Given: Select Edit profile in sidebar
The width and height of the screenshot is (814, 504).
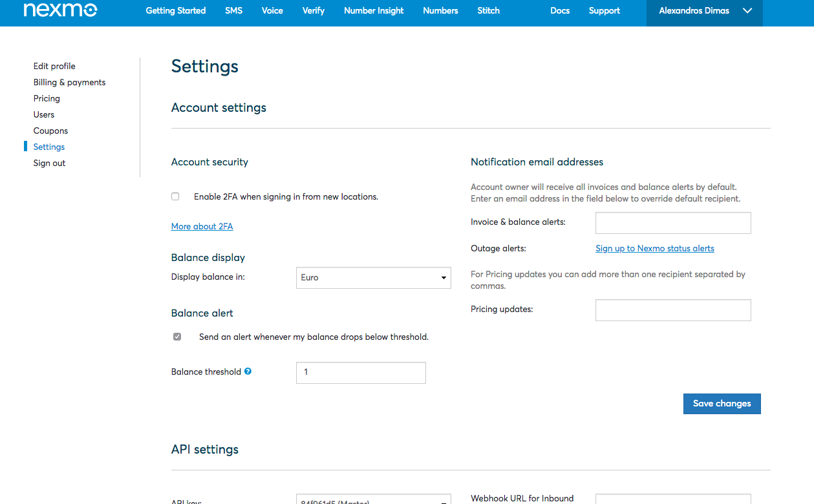Looking at the screenshot, I should click(54, 66).
